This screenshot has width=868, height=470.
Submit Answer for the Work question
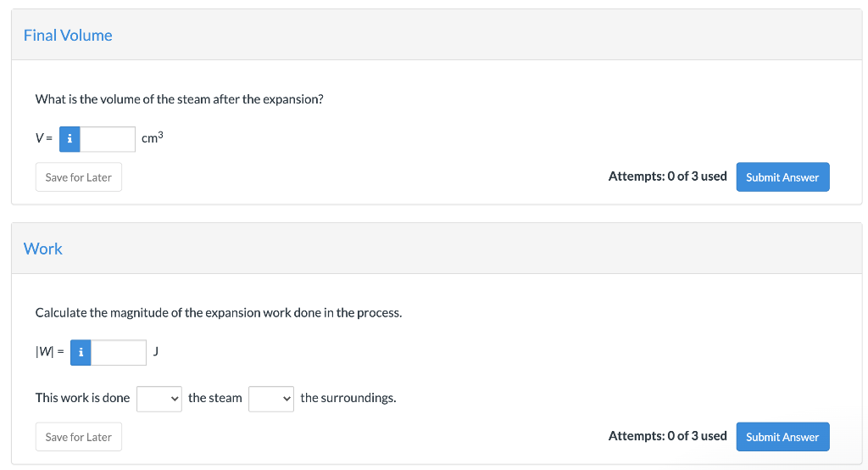click(782, 437)
